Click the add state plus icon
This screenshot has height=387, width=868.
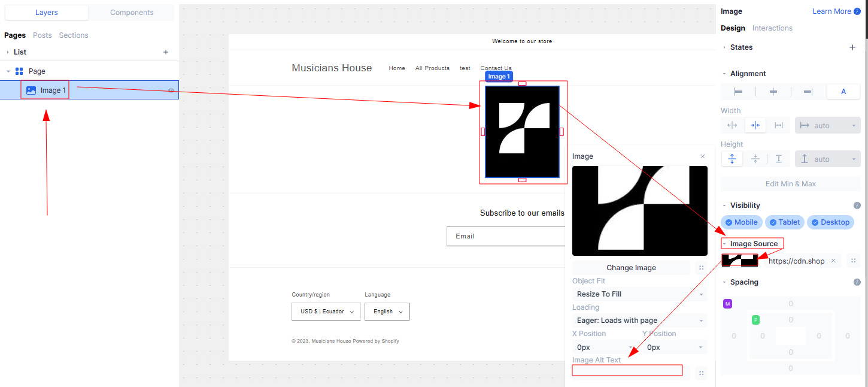click(x=852, y=47)
